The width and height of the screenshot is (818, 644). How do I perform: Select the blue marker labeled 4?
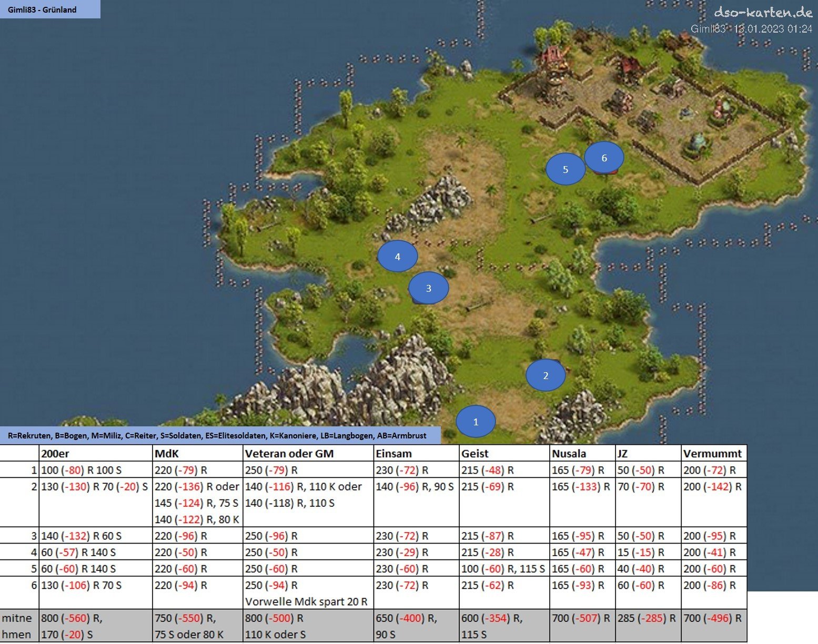[398, 257]
